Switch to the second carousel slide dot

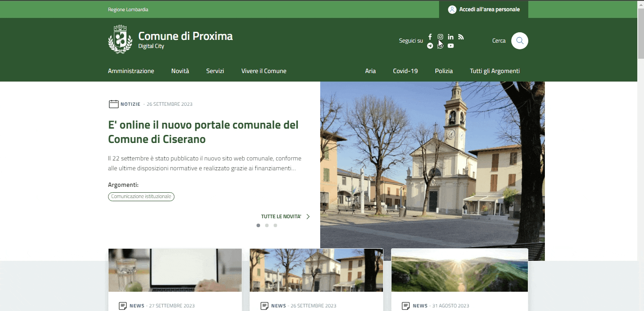click(267, 225)
